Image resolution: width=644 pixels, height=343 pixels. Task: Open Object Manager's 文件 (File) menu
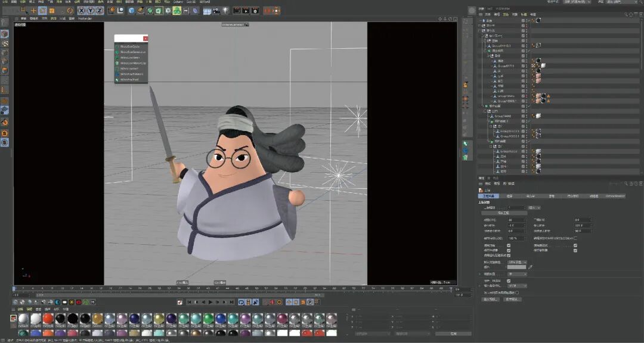488,14
